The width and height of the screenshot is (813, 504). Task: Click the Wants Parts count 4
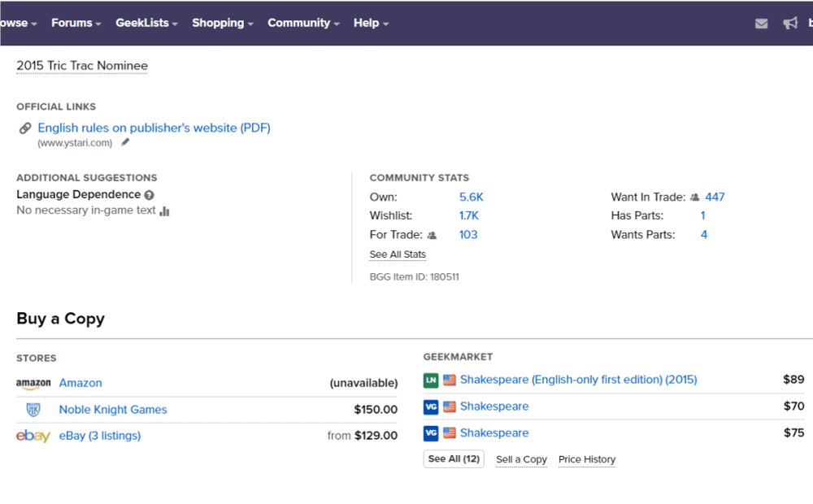pos(703,235)
